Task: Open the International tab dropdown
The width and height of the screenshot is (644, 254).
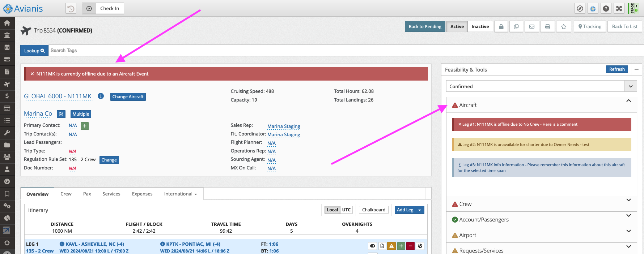Action: [x=181, y=194]
